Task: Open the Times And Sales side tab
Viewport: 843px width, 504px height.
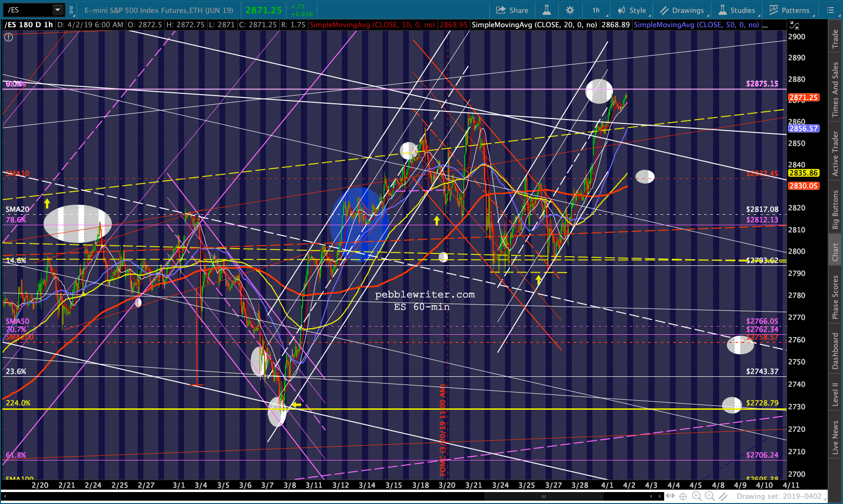Action: [x=835, y=89]
